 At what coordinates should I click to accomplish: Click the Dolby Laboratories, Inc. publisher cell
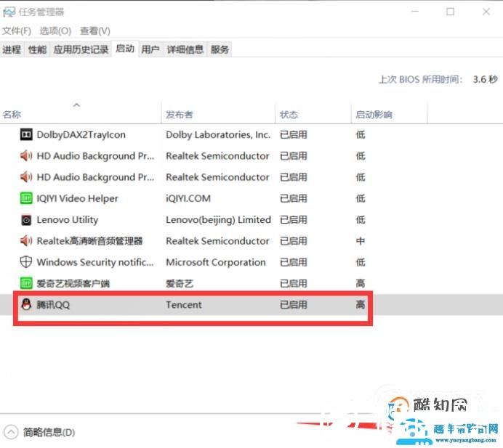click(218, 134)
